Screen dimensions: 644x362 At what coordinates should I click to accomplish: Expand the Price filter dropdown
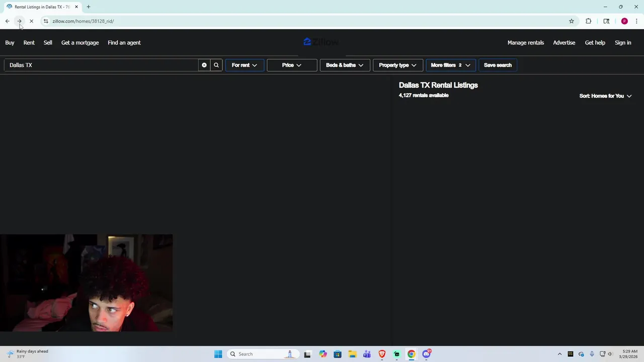point(292,65)
